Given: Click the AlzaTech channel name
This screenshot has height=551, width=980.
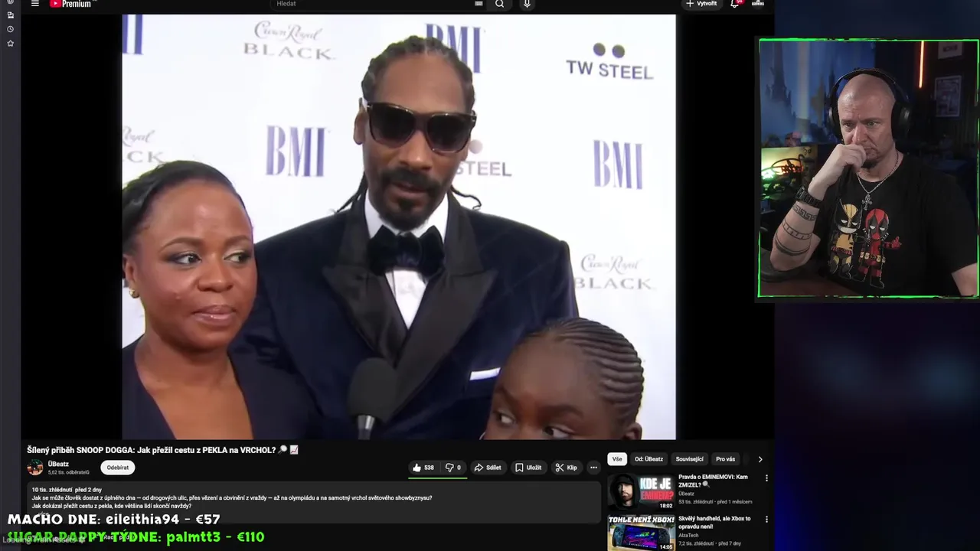Looking at the screenshot, I should pos(689,536).
